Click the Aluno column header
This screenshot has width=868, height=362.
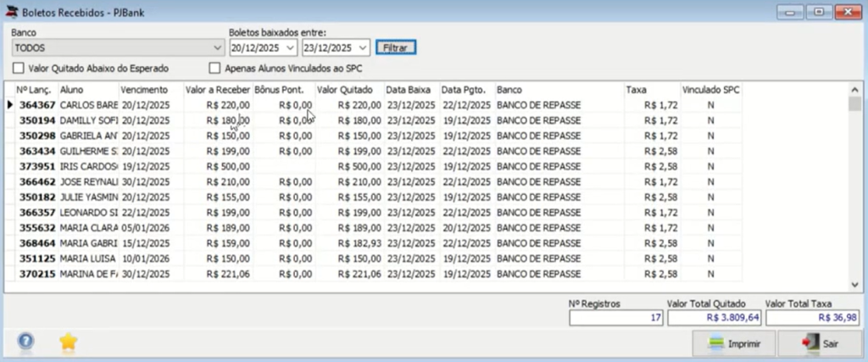pyautogui.click(x=88, y=90)
